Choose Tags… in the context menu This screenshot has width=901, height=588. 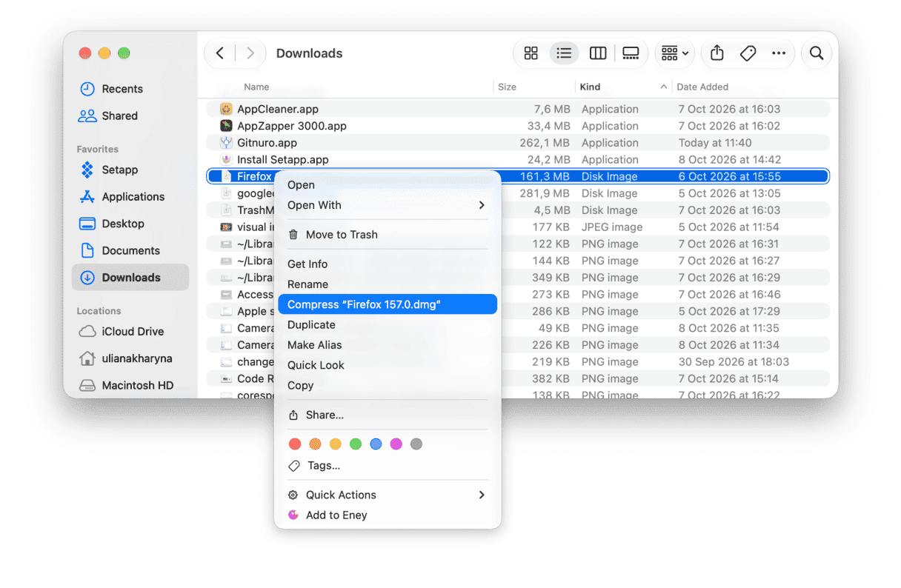point(388,466)
